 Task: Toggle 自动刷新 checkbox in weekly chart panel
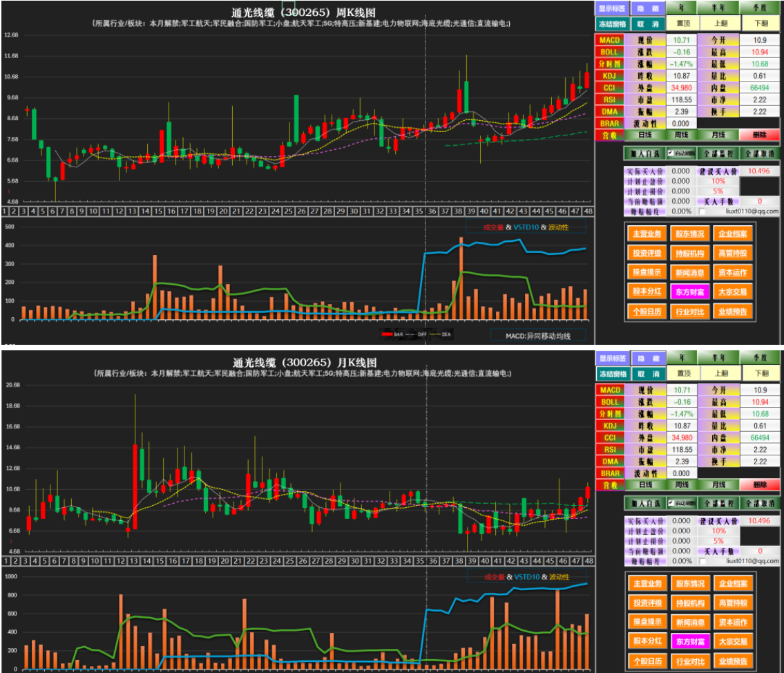pos(671,153)
